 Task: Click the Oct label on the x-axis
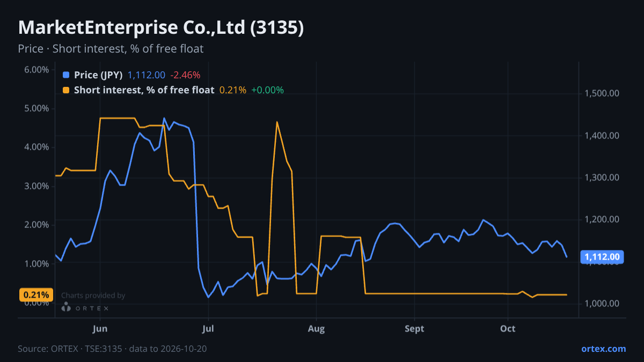point(508,328)
